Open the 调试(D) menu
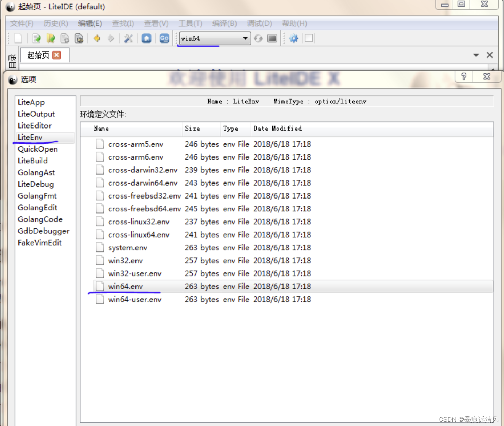 (259, 23)
